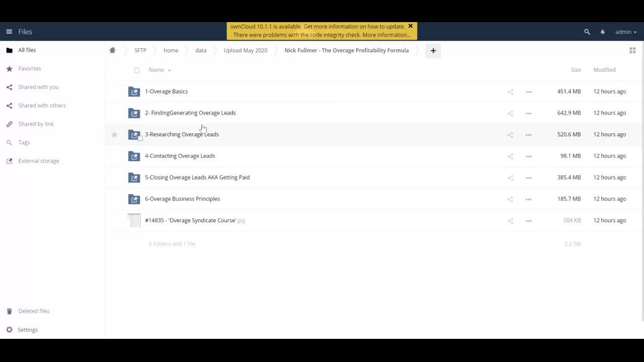The height and width of the screenshot is (362, 644).
Task: Share the 6-Overage Business Principles folder
Action: (x=510, y=199)
